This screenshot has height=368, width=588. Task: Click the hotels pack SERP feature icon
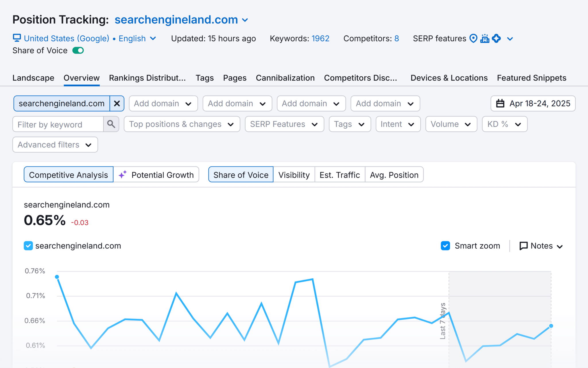coord(485,38)
